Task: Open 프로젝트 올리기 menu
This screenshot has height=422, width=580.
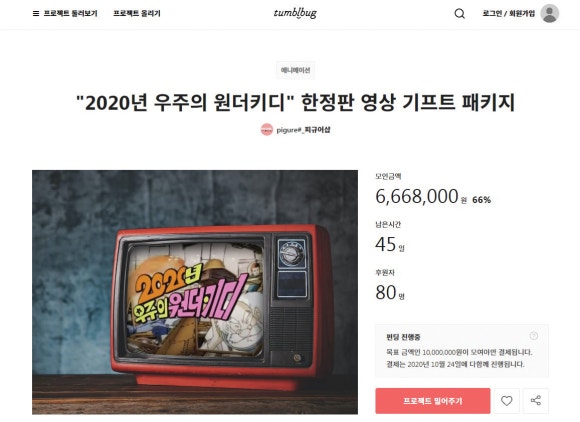Action: tap(137, 14)
